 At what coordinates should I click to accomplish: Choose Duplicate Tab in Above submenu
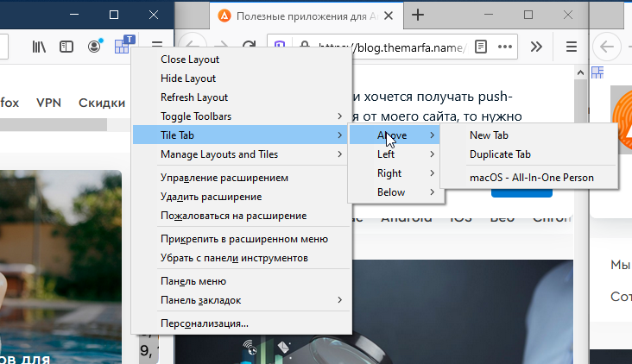500,154
